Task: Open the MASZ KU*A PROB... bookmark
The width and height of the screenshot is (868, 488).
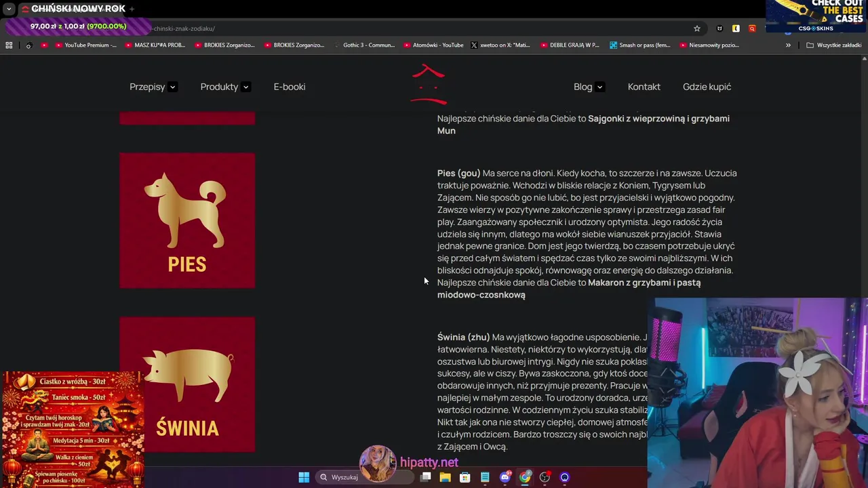Action: 155,45
